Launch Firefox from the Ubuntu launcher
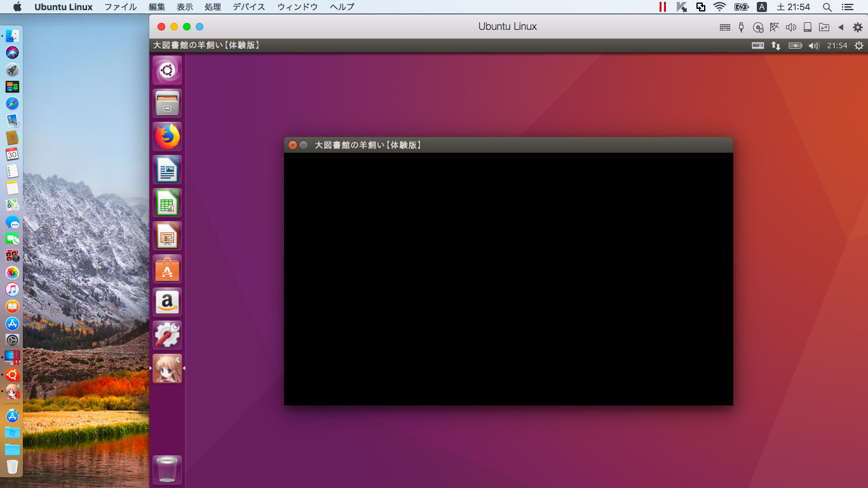This screenshot has height=488, width=868. pyautogui.click(x=167, y=136)
